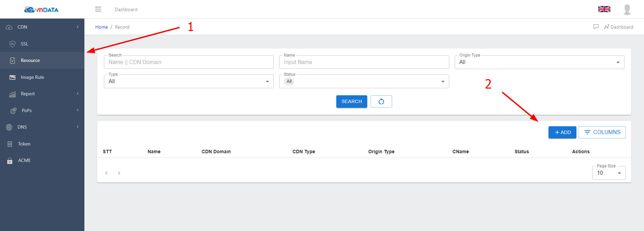Open the language flag selector

tap(604, 9)
